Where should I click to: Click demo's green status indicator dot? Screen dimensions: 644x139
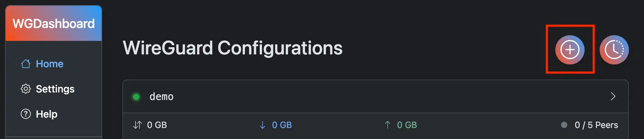(x=136, y=97)
